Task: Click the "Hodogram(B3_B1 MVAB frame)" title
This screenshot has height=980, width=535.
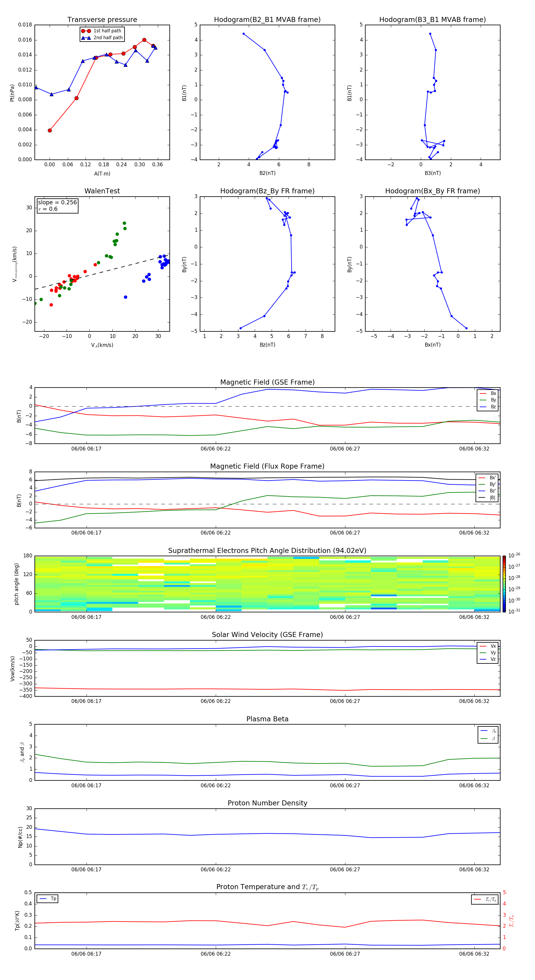Action: (432, 20)
